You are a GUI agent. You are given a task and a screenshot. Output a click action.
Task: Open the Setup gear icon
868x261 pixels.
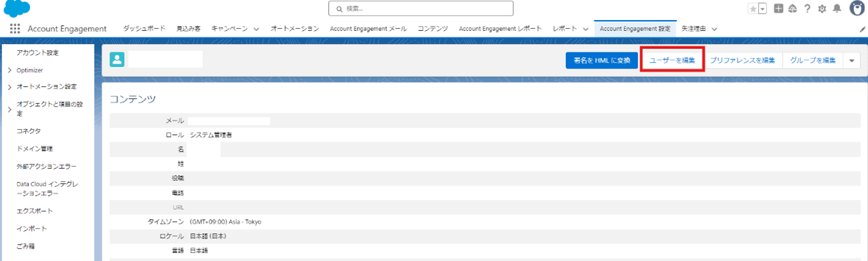(822, 9)
